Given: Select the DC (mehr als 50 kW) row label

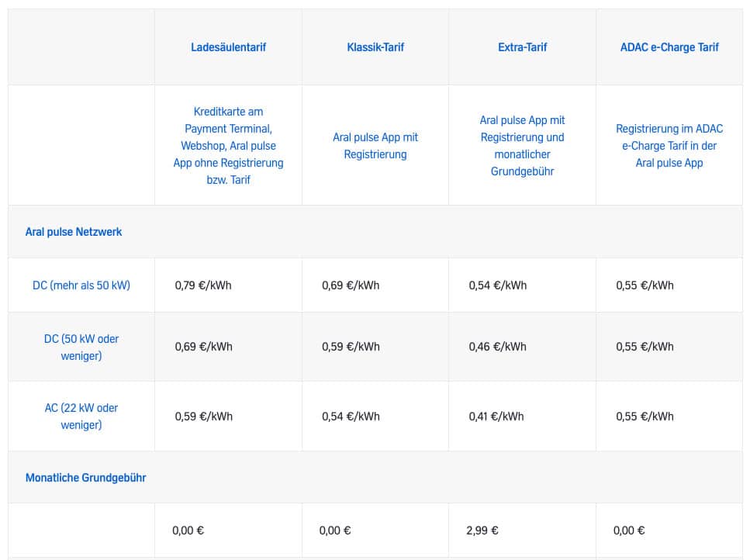Looking at the screenshot, I should [x=81, y=285].
